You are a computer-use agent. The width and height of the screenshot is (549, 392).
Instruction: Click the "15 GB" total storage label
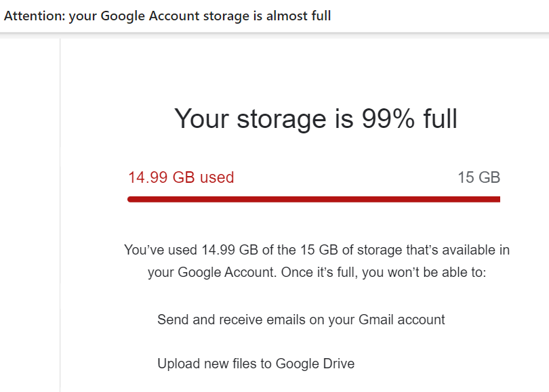coord(479,177)
